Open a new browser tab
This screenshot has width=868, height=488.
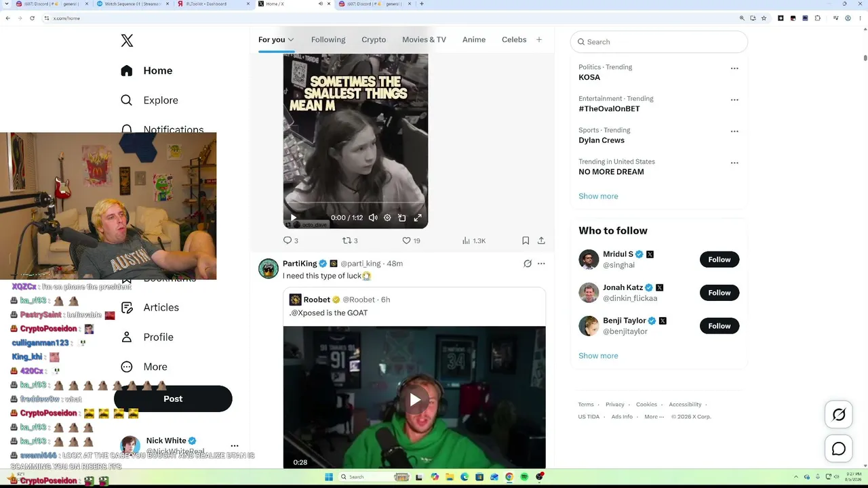click(422, 4)
